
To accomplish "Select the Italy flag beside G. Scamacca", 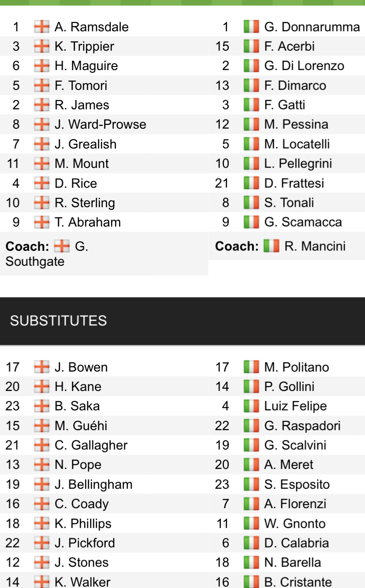I will pos(251,222).
